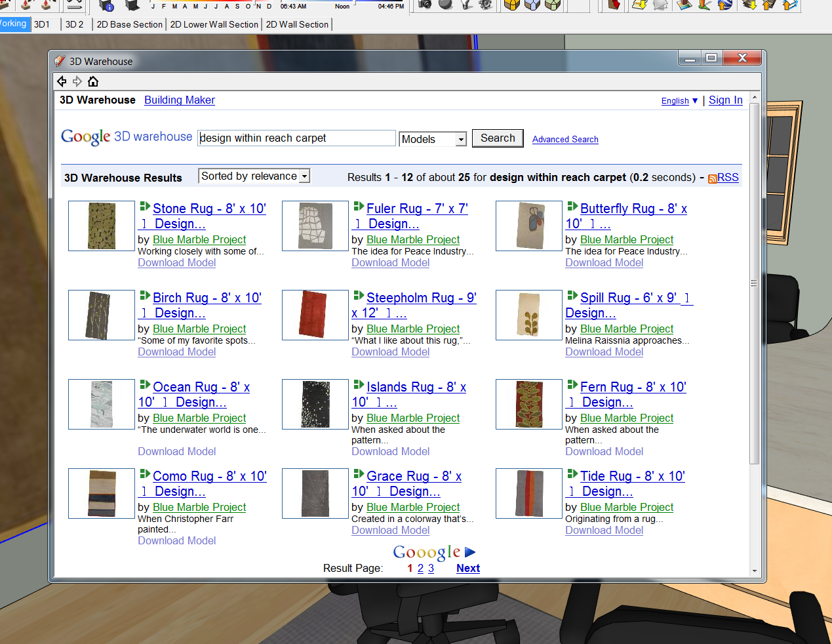Click the Model Info toolbar icon
832x644 pixels.
(x=106, y=5)
